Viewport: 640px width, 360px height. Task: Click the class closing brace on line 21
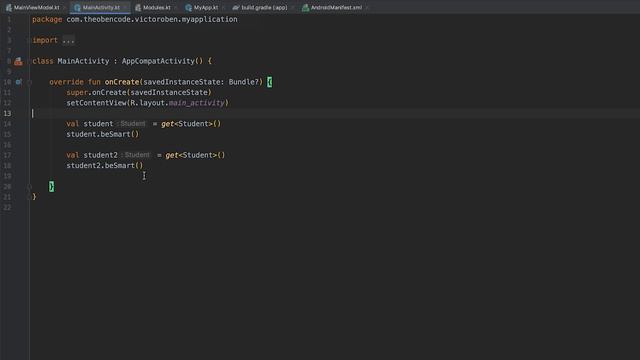click(34, 197)
